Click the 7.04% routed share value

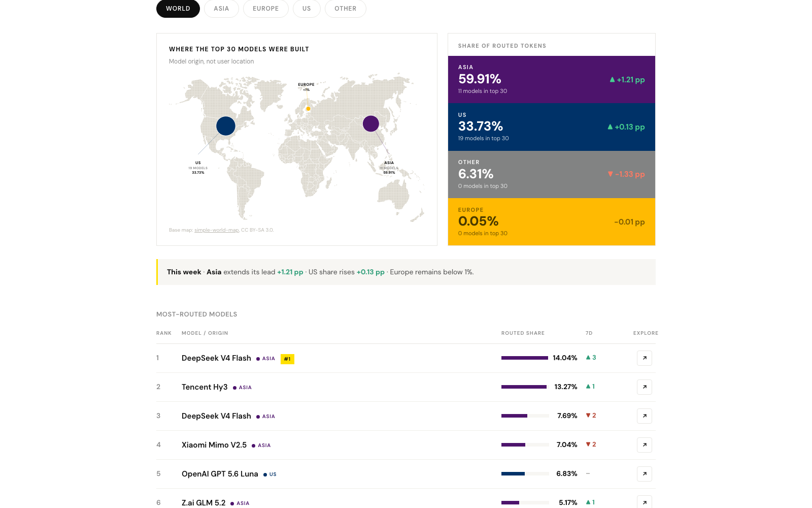tap(567, 445)
